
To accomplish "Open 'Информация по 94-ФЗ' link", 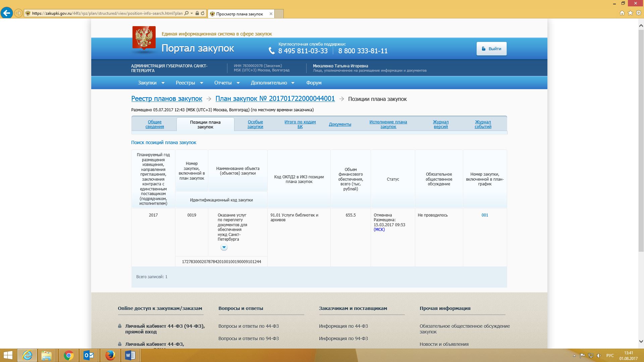I will pos(343,339).
